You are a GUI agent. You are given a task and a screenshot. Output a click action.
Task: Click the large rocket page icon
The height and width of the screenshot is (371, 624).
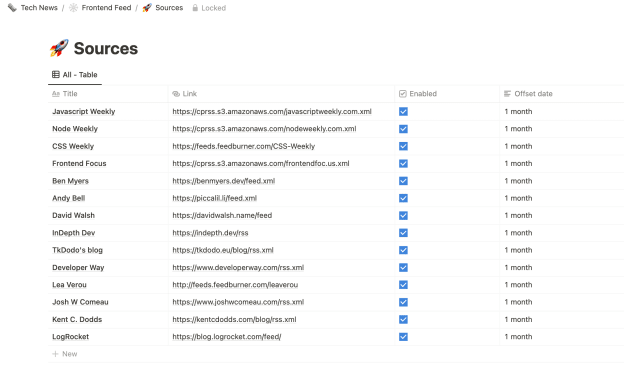tap(59, 48)
